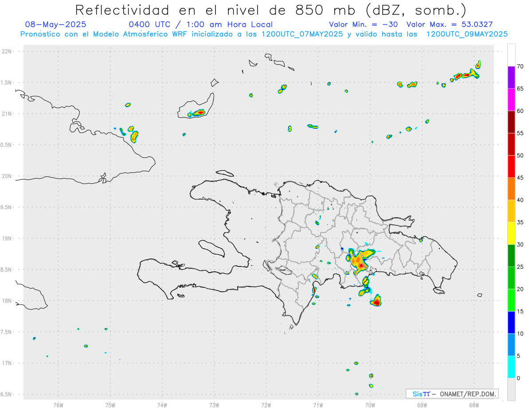Click the colorbar value label '40'
The width and height of the screenshot is (532, 411).
pos(520,200)
